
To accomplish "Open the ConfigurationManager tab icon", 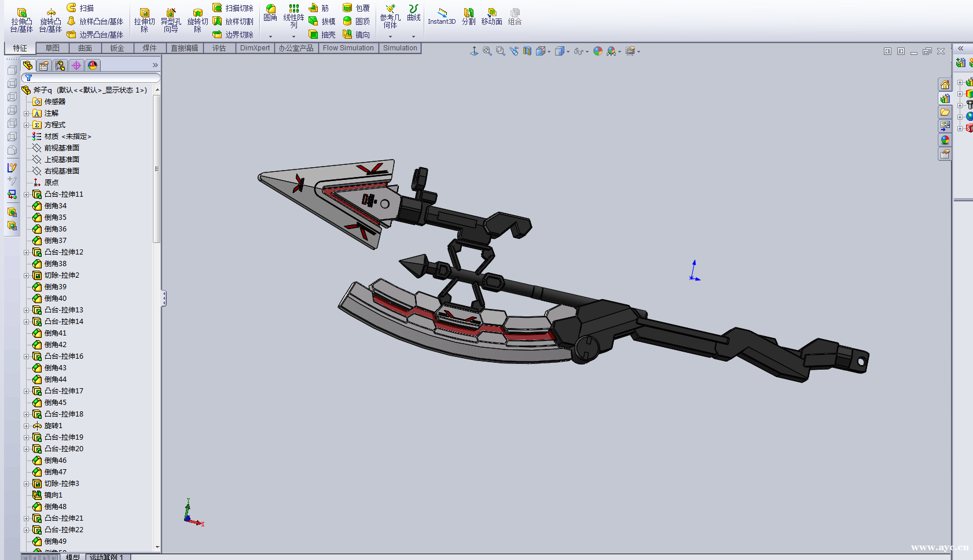I will click(x=60, y=65).
